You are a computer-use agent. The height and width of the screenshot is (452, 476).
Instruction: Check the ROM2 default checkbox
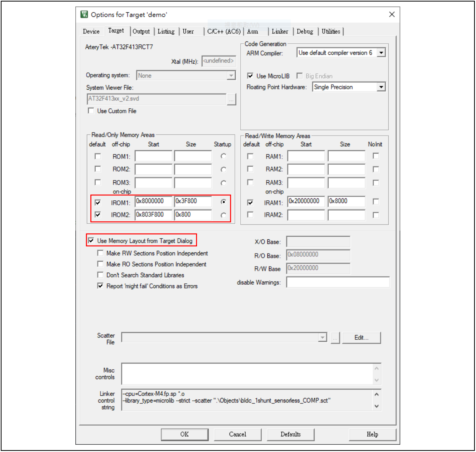tap(98, 169)
